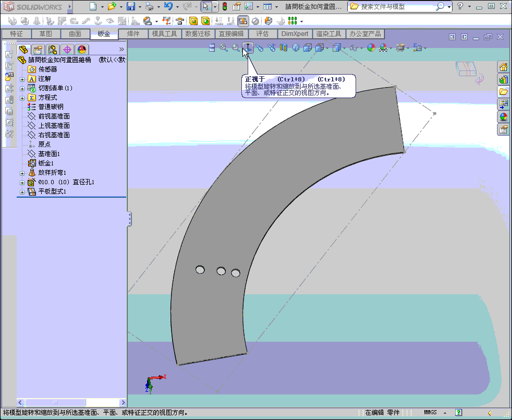Image resolution: width=512 pixels, height=420 pixels.
Task: Open the DimXpert tab
Action: [295, 34]
